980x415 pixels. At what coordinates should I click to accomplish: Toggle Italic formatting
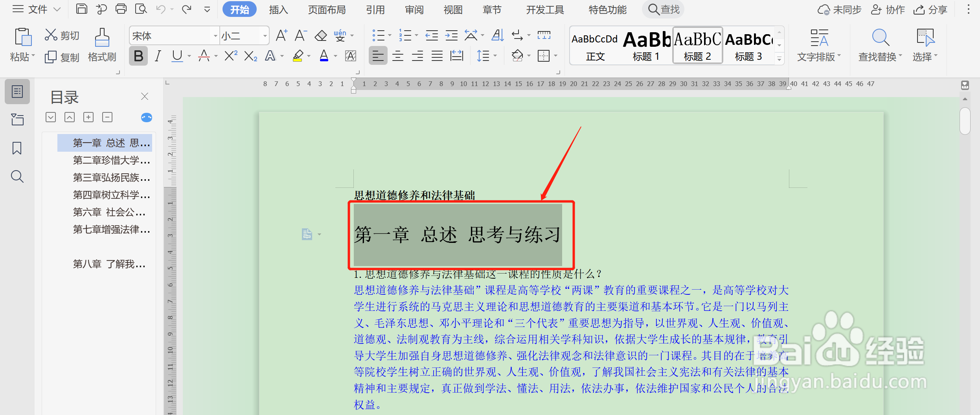pyautogui.click(x=158, y=56)
